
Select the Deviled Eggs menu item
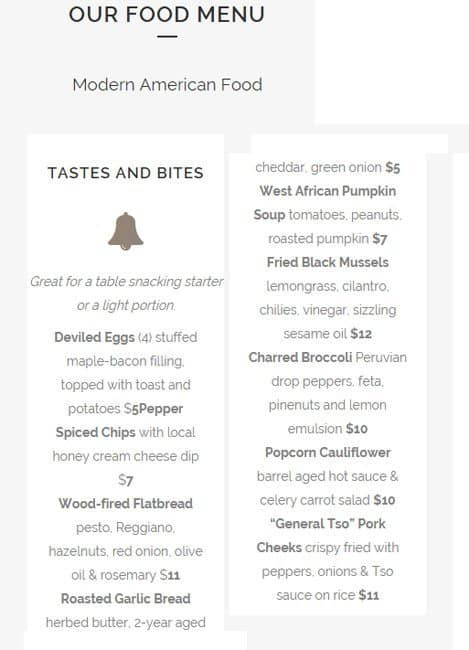(95, 337)
